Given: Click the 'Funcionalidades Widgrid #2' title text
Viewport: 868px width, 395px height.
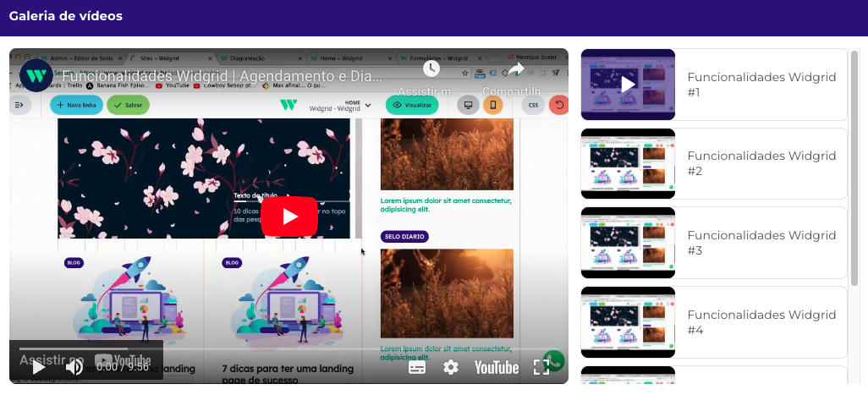Looking at the screenshot, I should point(761,164).
